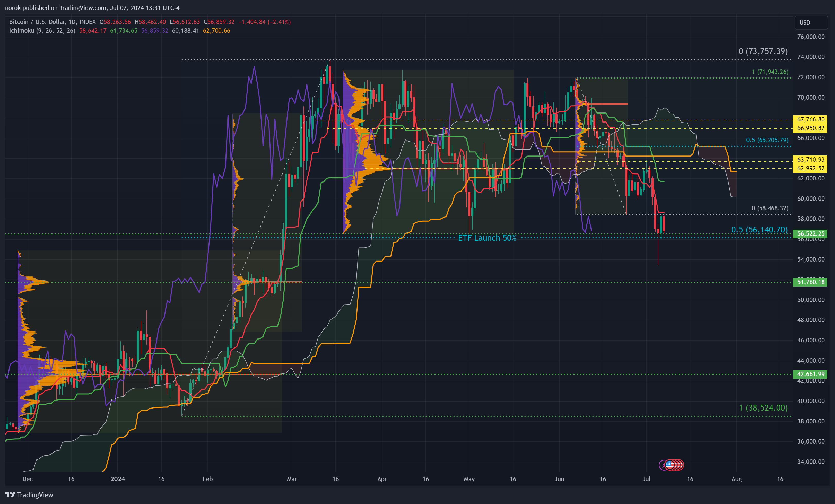Screen dimensions: 835x504
Task: Click the change value −1,404.84 (−2.41%)
Action: tap(264, 22)
